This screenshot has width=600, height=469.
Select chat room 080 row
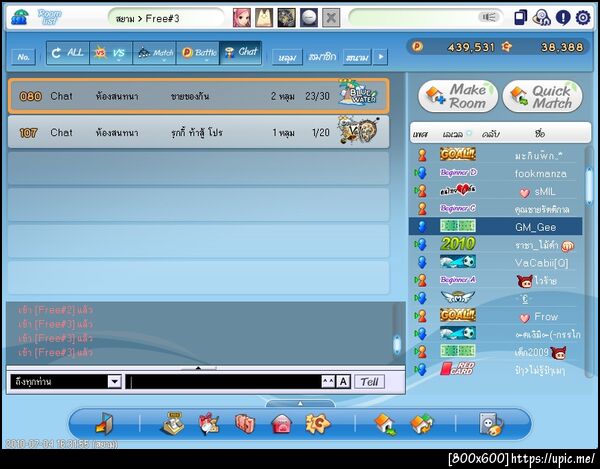pos(199,96)
